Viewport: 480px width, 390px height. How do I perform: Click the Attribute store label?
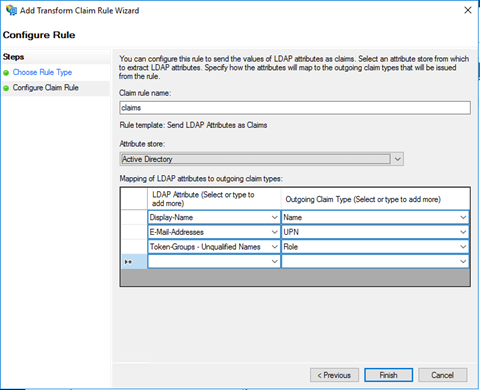click(x=142, y=144)
